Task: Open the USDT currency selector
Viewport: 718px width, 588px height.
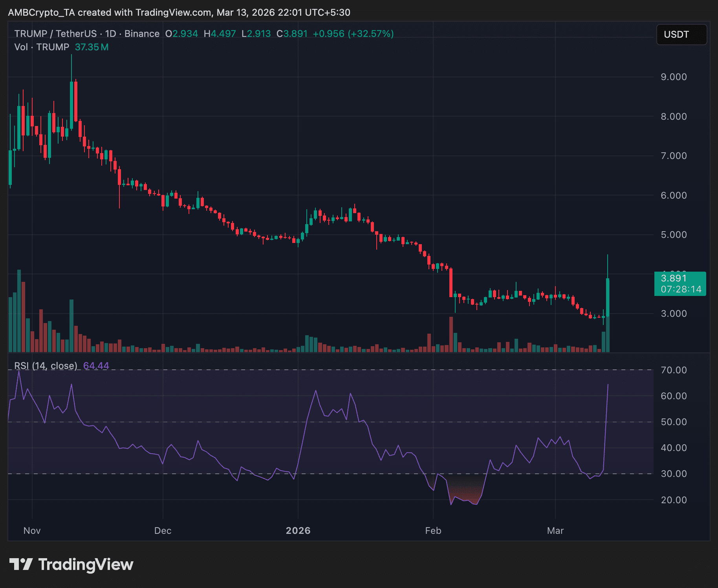Action: 681,35
